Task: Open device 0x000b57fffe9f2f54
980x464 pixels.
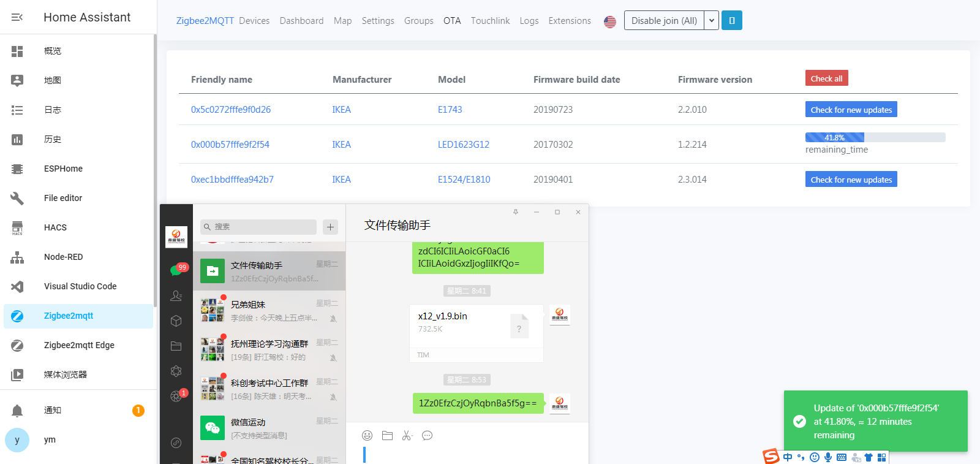Action: click(230, 145)
